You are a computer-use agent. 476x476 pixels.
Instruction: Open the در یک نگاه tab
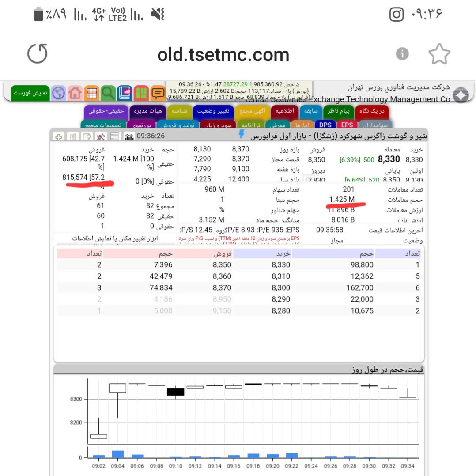click(372, 111)
